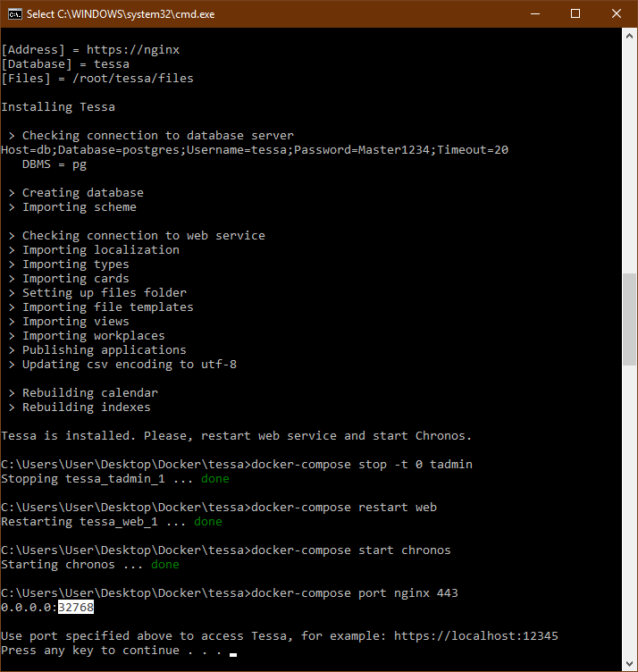
Task: Click the 'Starting chronos' line
Action: pyautogui.click(x=90, y=565)
